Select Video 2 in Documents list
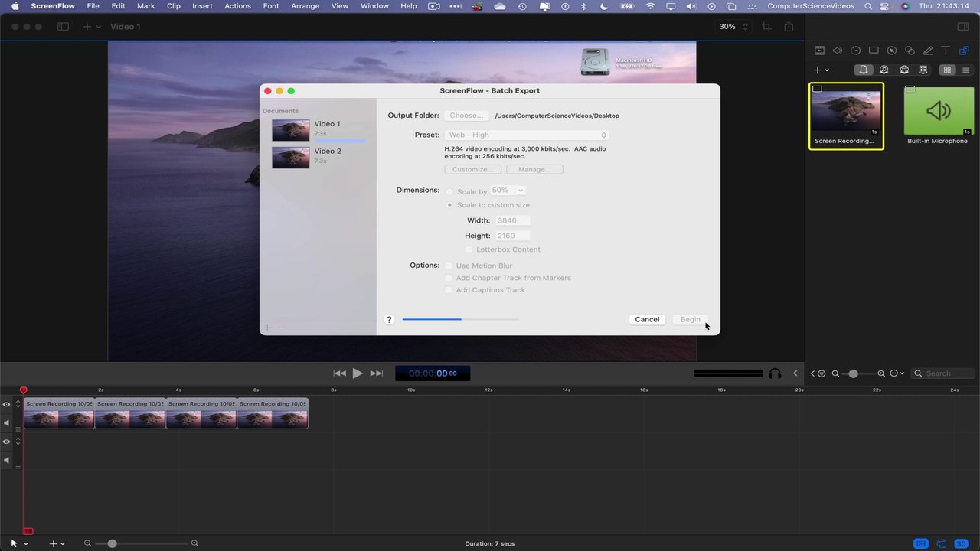Viewport: 980px width, 551px height. click(318, 157)
